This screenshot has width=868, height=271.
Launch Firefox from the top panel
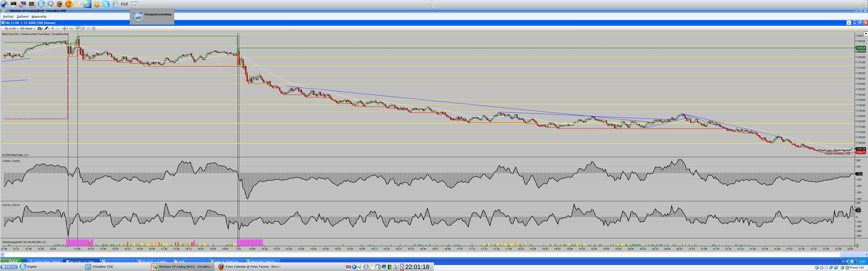point(60,4)
